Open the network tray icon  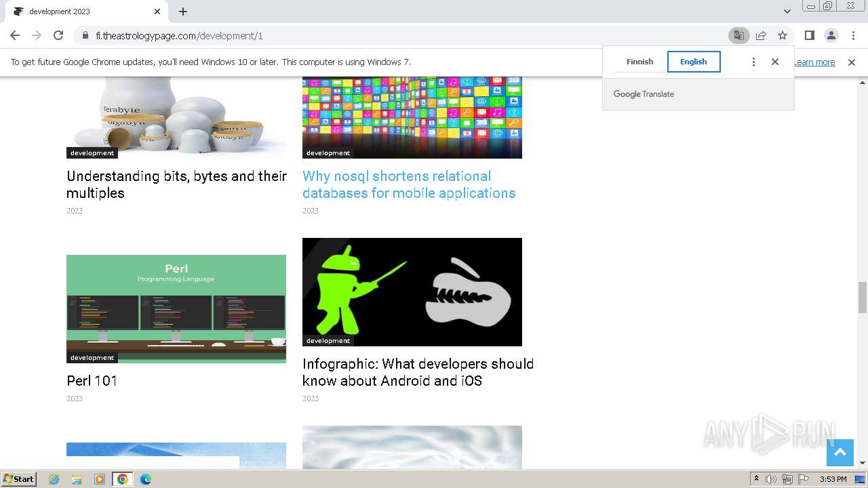787,479
